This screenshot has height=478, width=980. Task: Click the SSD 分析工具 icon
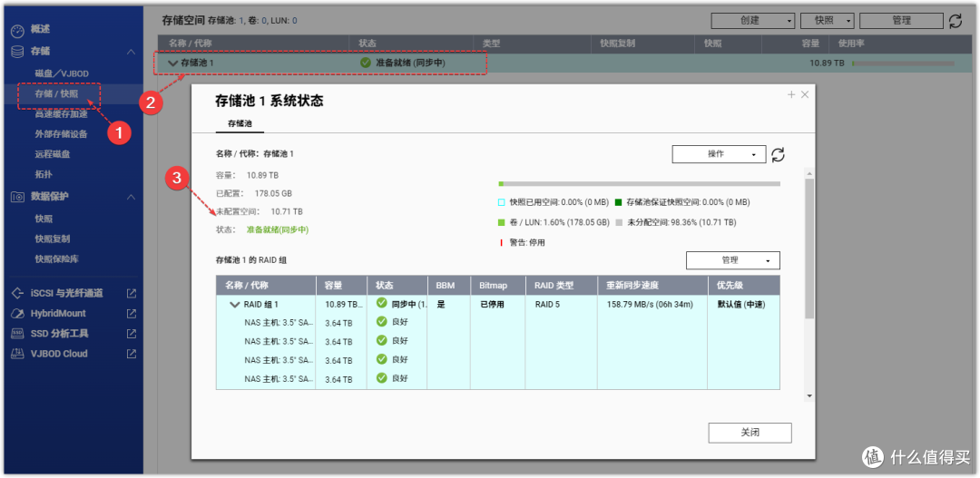[17, 333]
